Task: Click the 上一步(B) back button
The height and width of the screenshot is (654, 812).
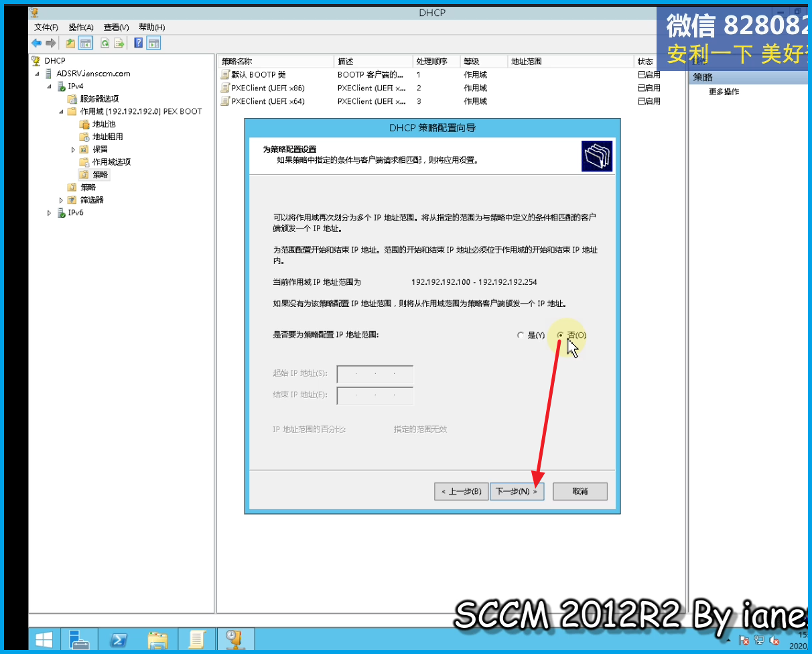Action: (x=461, y=491)
